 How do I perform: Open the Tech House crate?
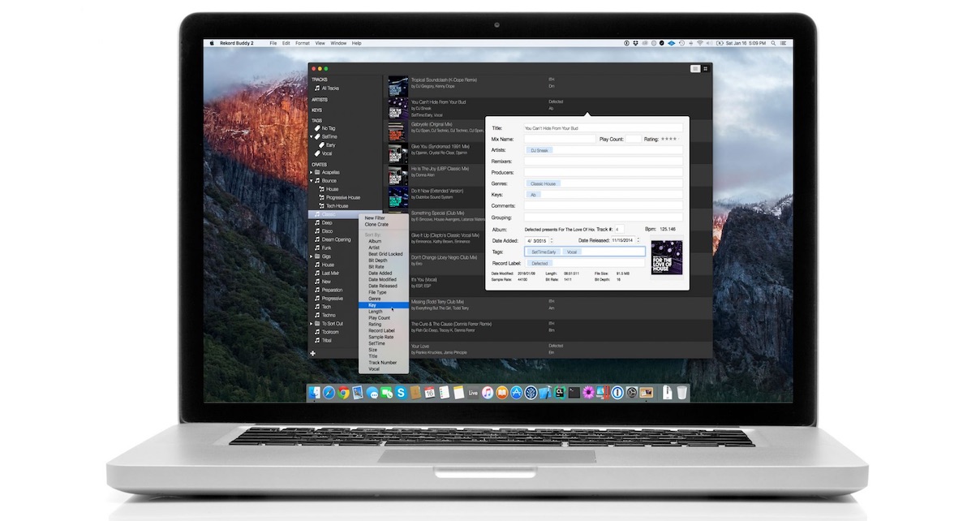pos(336,206)
